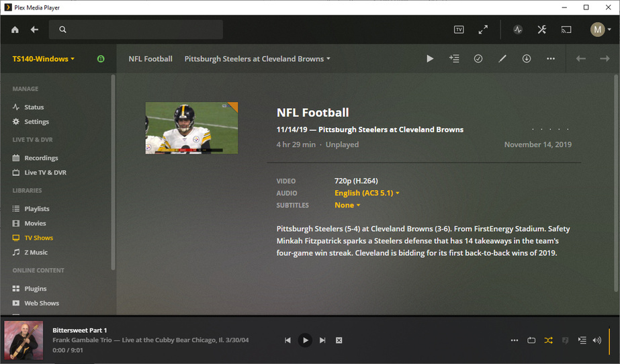Open Plugins under Online Content
This screenshot has width=620, height=364.
30,289
